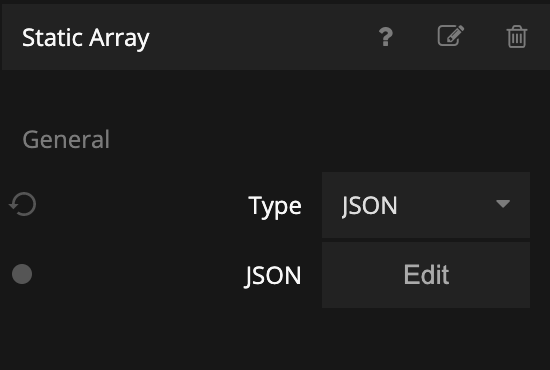Click the rename pencil icon
This screenshot has width=550, height=370.
(x=451, y=35)
